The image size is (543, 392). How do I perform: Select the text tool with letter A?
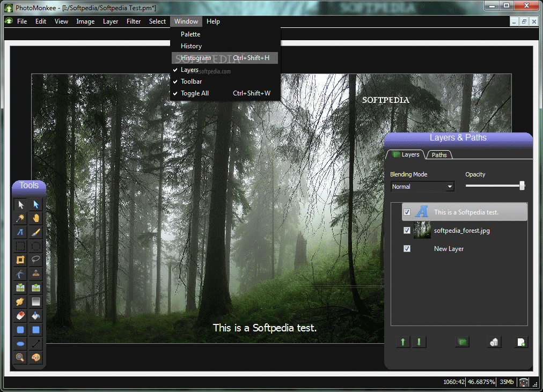tap(20, 232)
